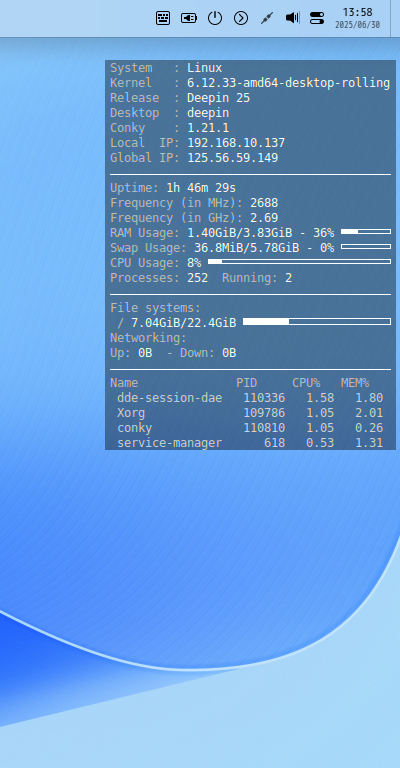The height and width of the screenshot is (768, 400).
Task: Click the 'PID' column header
Action: click(247, 383)
